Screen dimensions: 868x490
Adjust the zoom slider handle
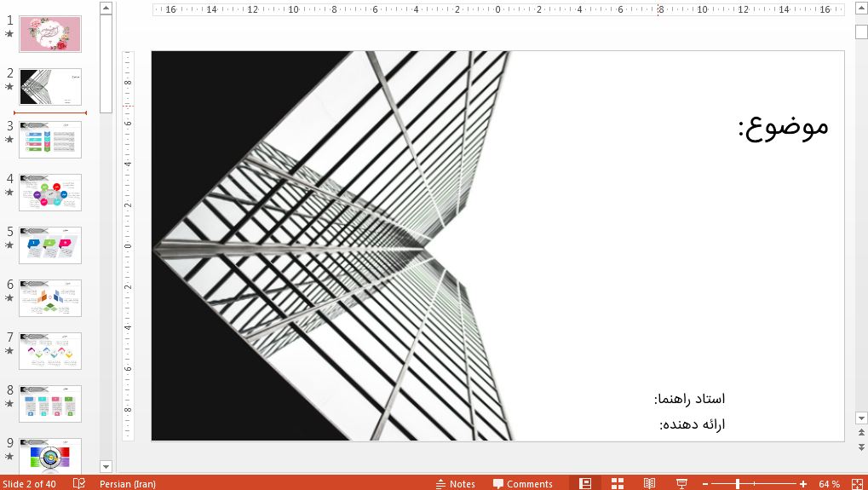pos(738,483)
